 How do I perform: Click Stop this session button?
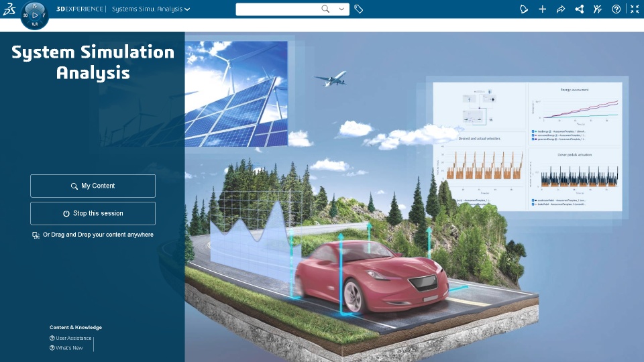[x=93, y=213]
